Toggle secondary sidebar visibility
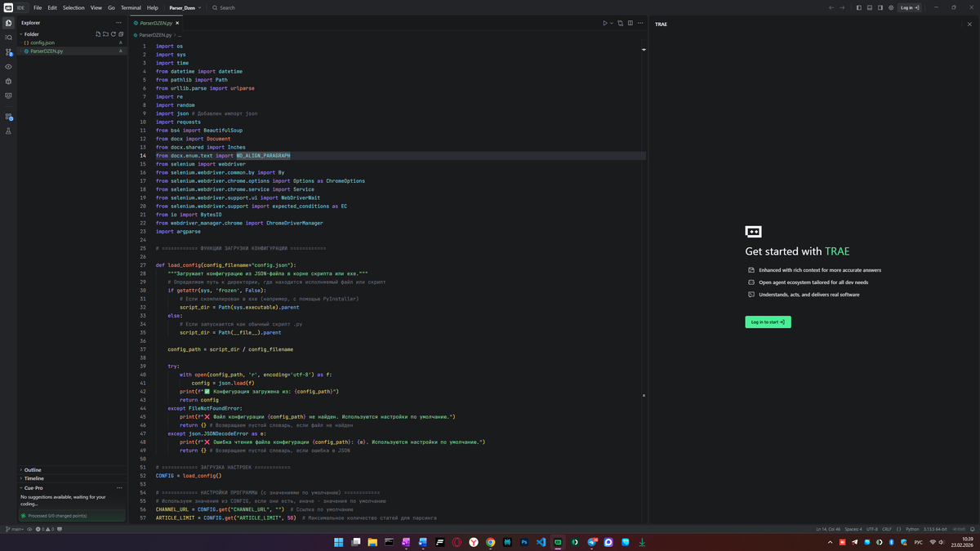Image resolution: width=980 pixels, height=551 pixels. 880,7
